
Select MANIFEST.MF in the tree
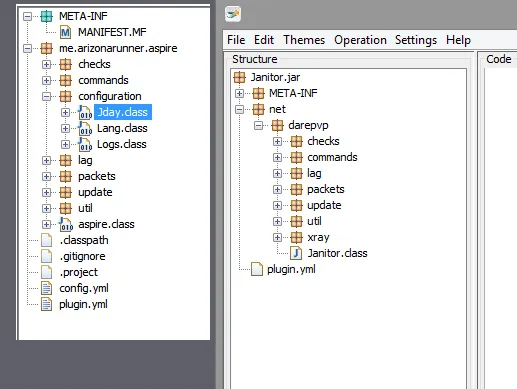click(112, 32)
